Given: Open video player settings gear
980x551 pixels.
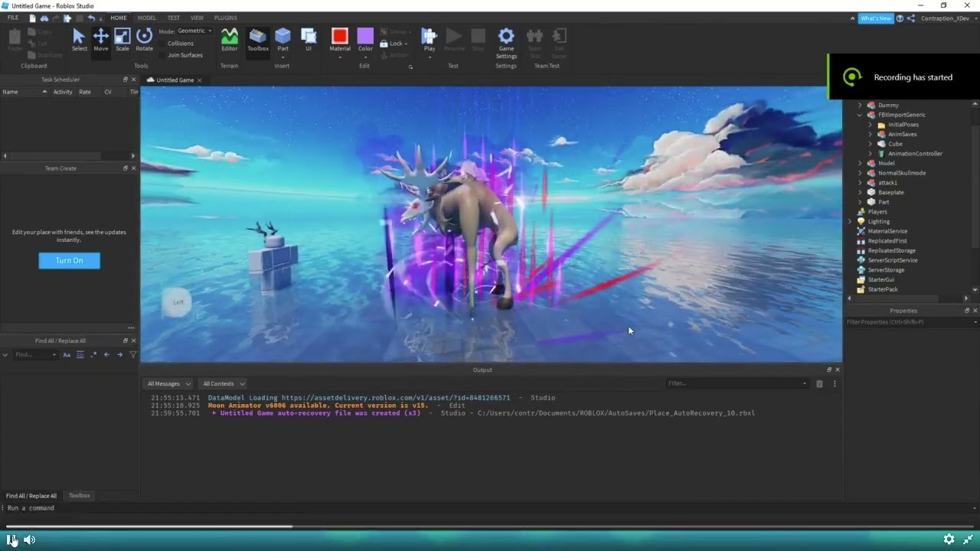Looking at the screenshot, I should (x=949, y=540).
